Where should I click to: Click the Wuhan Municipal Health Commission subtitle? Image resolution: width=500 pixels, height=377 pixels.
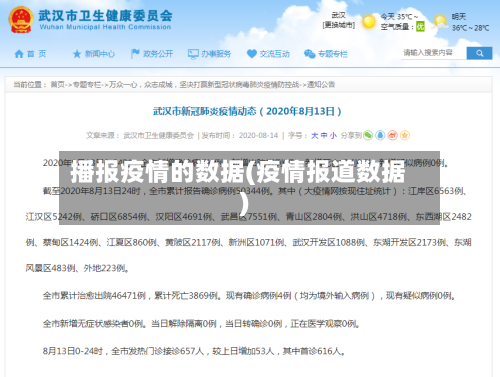[105, 27]
